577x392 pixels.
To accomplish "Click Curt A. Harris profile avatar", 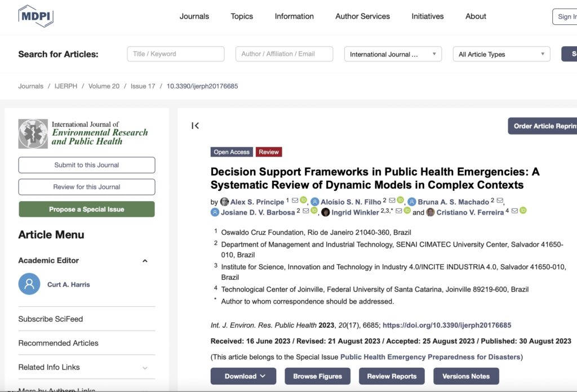I will pos(29,284).
